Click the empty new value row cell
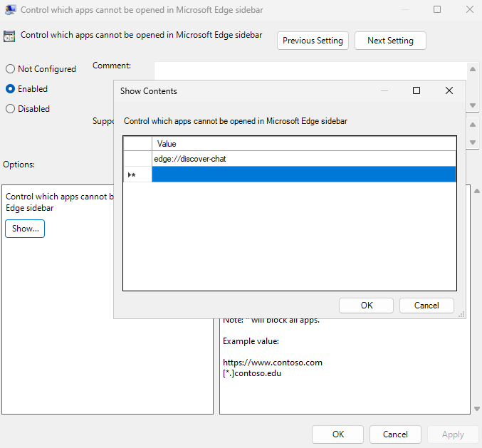The width and height of the screenshot is (482, 448). point(304,174)
